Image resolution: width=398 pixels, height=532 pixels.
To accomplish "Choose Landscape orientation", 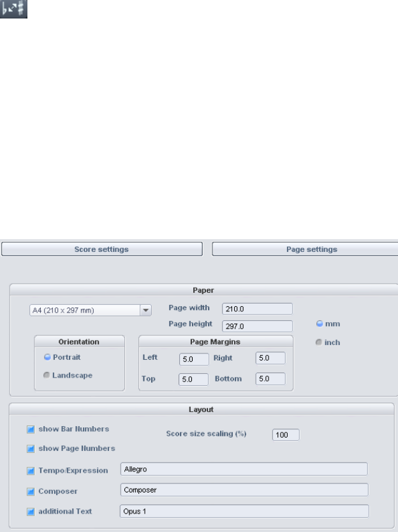I will click(47, 375).
